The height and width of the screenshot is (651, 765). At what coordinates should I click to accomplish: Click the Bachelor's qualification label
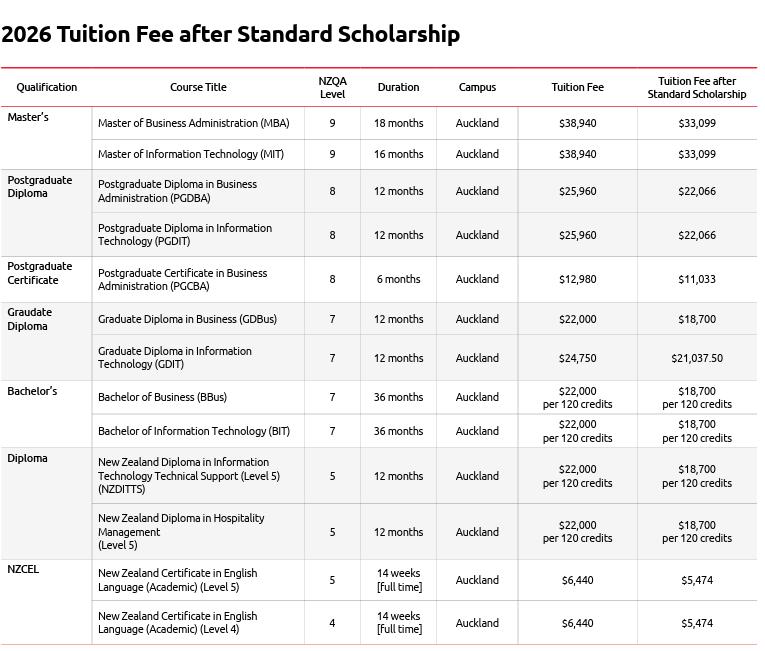click(x=32, y=391)
